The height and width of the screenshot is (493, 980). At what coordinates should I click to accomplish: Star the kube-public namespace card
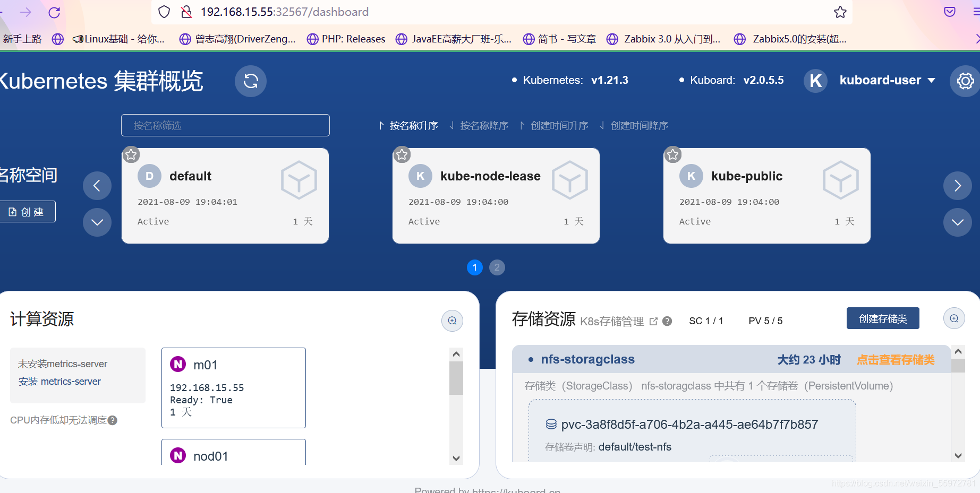673,154
